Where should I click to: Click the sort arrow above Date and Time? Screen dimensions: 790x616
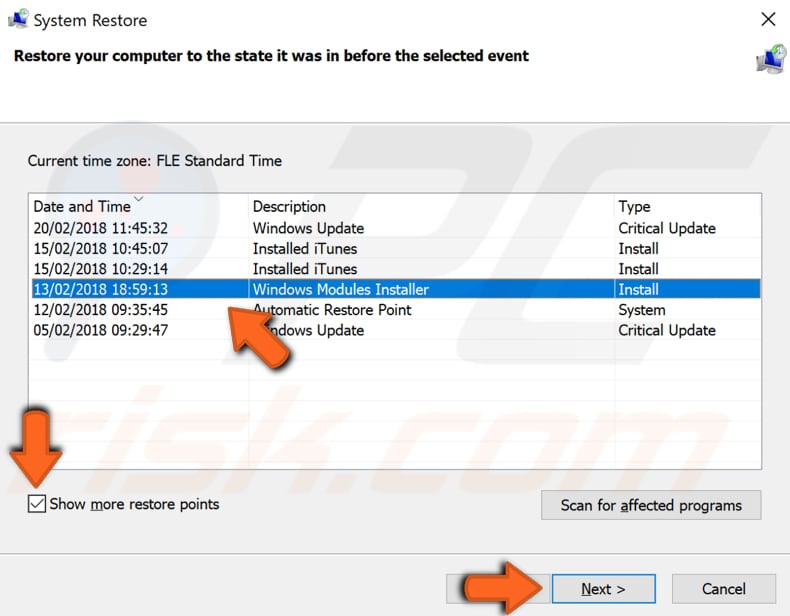pos(138,199)
